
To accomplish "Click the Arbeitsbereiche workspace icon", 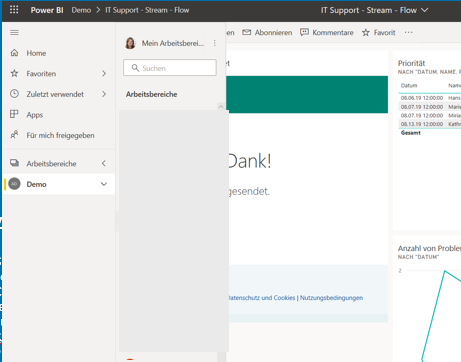I will [x=14, y=163].
